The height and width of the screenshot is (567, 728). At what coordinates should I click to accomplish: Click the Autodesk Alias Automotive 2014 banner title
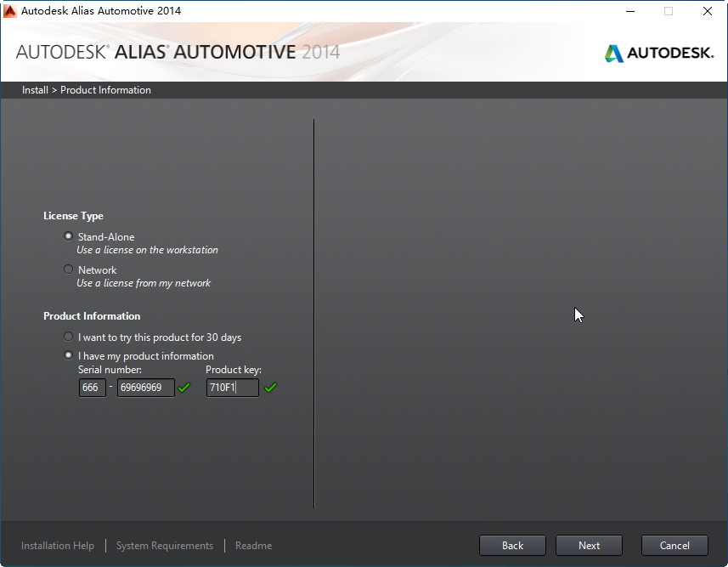[178, 52]
